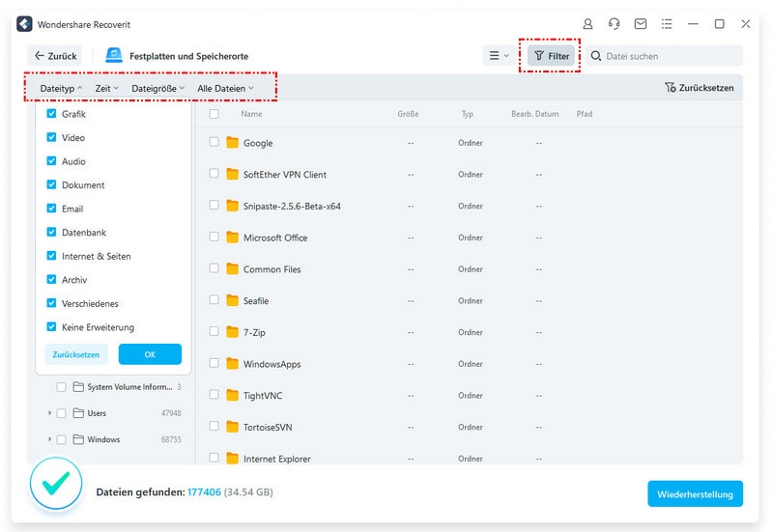This screenshot has width=773, height=532.
Task: Click the Google folder icon
Action: tap(232, 142)
